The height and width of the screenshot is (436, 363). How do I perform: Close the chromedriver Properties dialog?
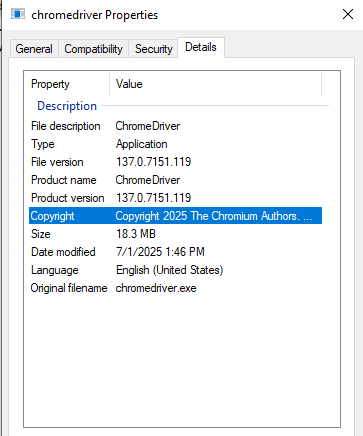coord(348,14)
